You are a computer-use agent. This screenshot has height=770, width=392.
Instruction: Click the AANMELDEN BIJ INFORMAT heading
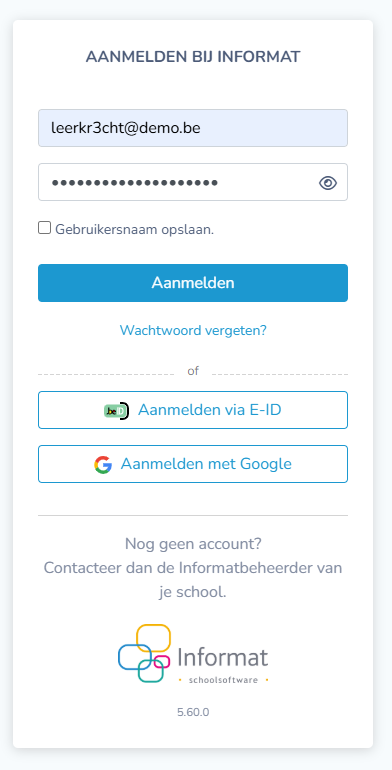point(193,57)
